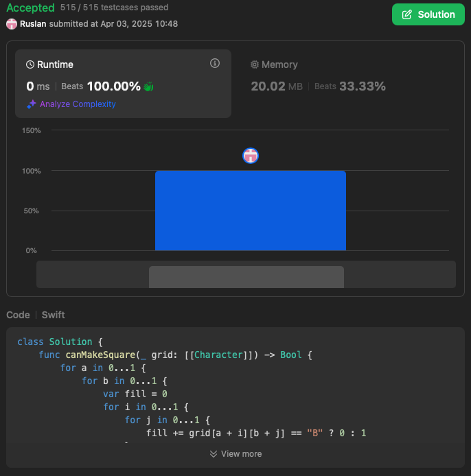Open the Analyze Complexity link

78,104
